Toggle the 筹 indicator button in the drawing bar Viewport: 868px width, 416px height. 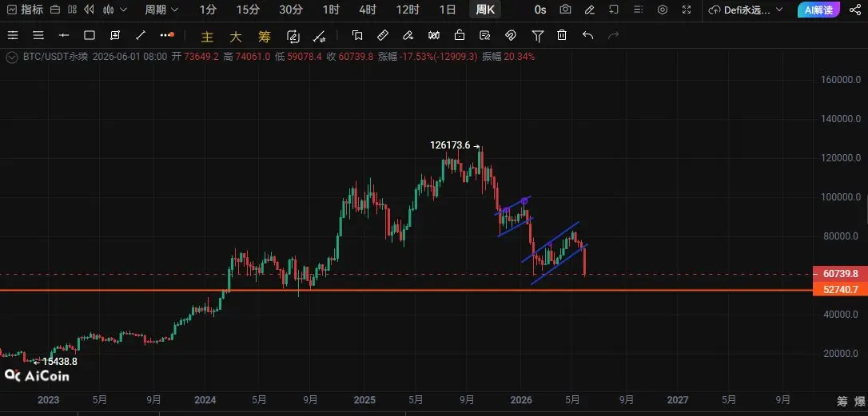click(x=265, y=37)
